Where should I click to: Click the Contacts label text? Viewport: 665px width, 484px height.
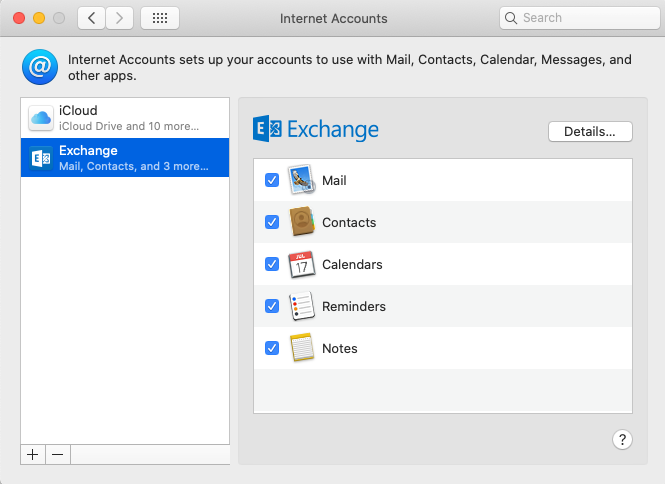point(349,222)
